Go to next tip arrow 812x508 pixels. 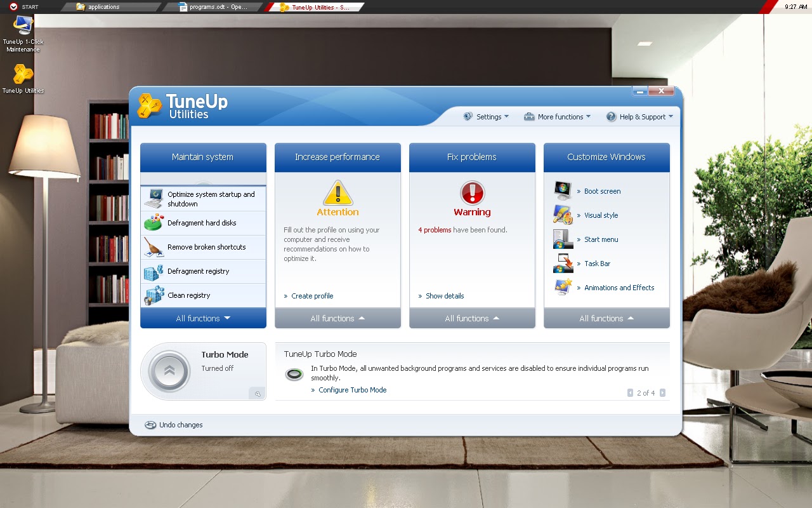(662, 393)
